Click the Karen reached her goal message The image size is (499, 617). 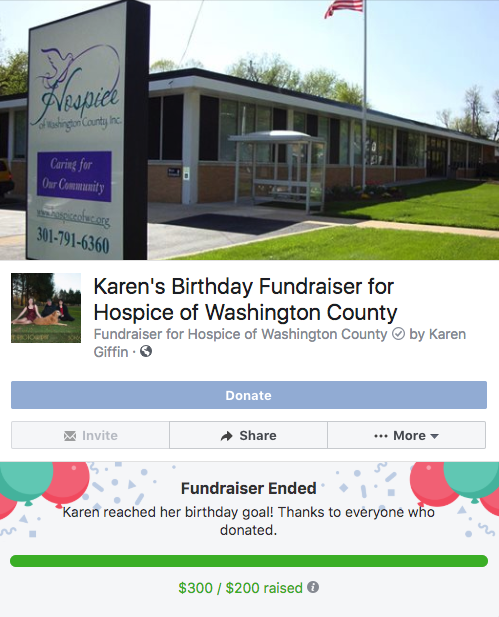click(x=249, y=521)
